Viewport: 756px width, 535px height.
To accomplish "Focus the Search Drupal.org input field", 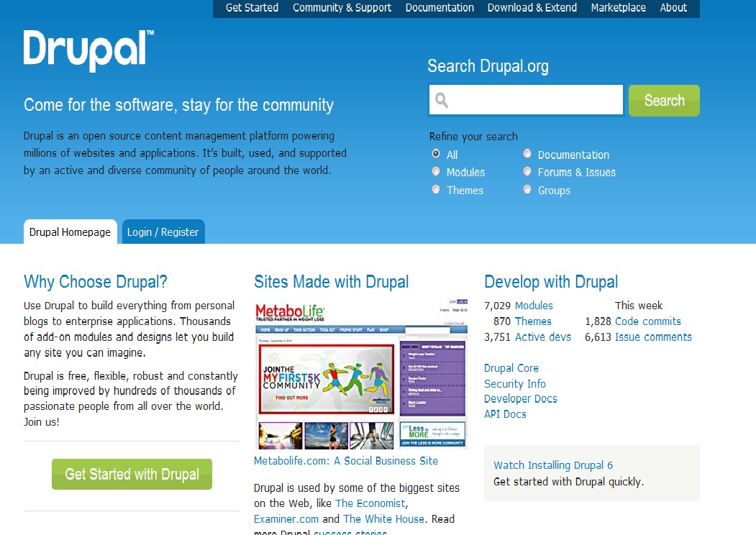I will [x=526, y=100].
